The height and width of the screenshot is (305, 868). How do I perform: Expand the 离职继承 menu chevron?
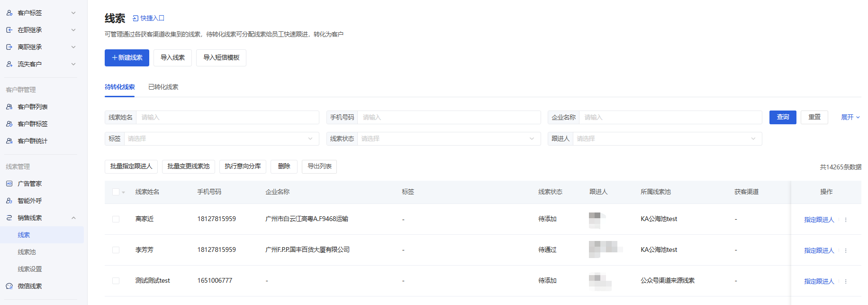(73, 47)
